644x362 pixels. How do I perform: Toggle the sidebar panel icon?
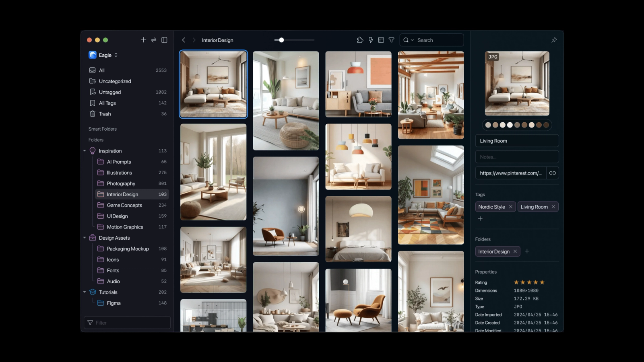[x=164, y=40]
